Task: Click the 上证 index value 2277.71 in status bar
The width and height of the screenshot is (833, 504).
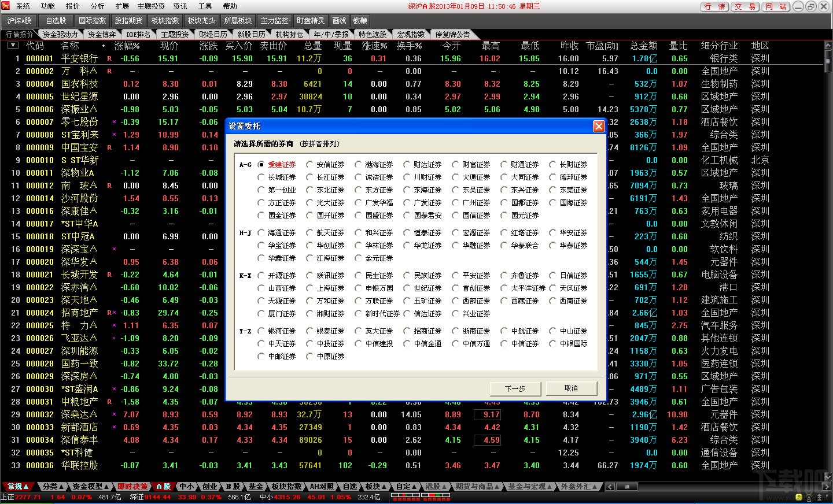Action: point(28,497)
